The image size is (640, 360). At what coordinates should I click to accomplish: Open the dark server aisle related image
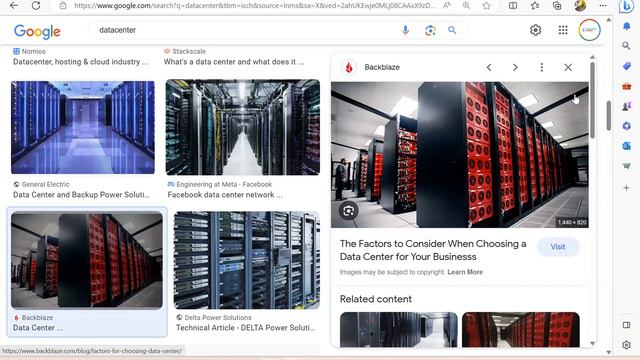[398, 330]
